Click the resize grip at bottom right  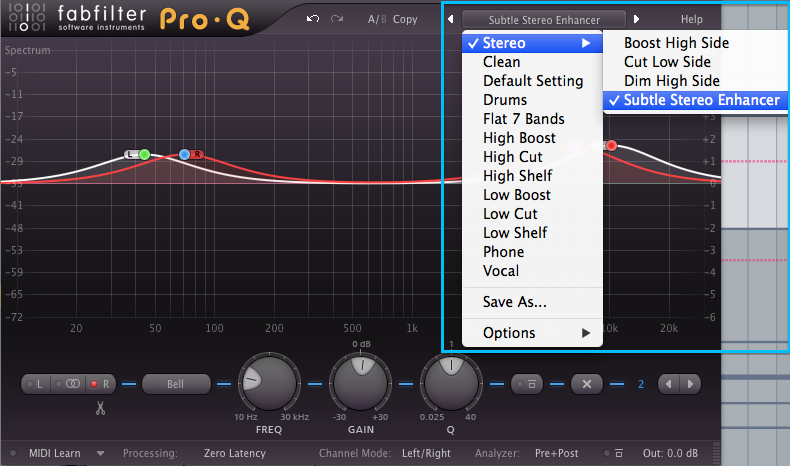click(716, 452)
